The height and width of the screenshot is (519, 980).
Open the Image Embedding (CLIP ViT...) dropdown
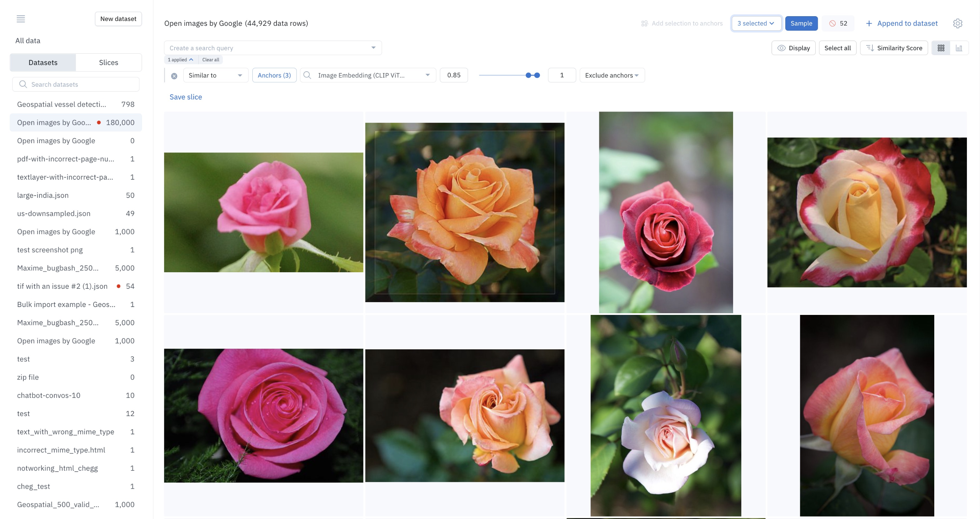click(x=368, y=75)
